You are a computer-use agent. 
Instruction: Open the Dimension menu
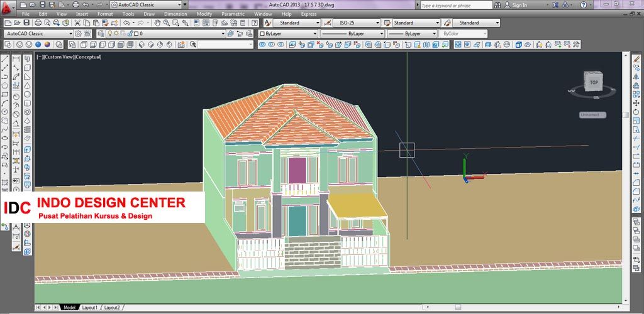point(175,14)
